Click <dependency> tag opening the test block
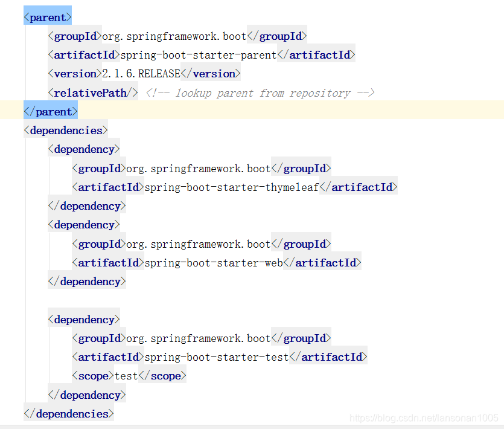Screen dimensions: 504x429 click(84, 320)
